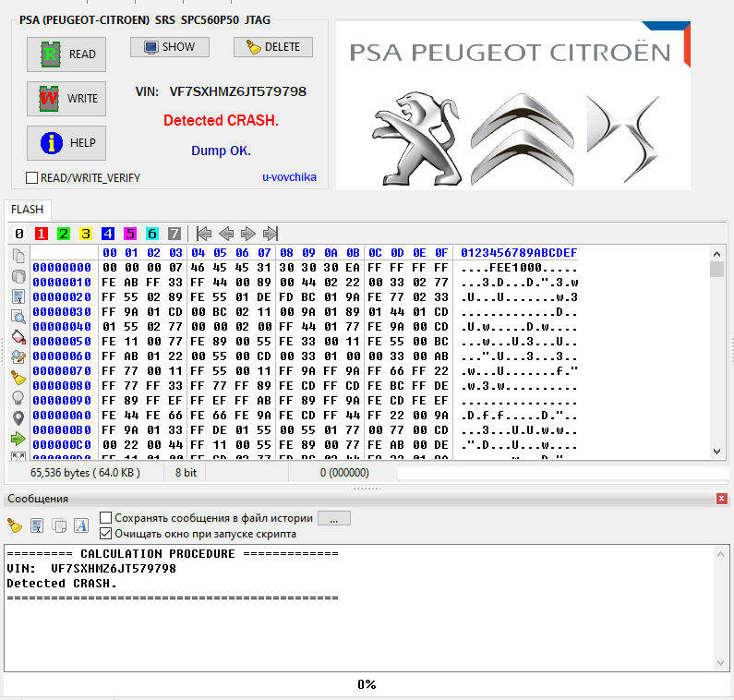Go to next page arrow icon
This screenshot has width=734, height=700.
click(248, 233)
